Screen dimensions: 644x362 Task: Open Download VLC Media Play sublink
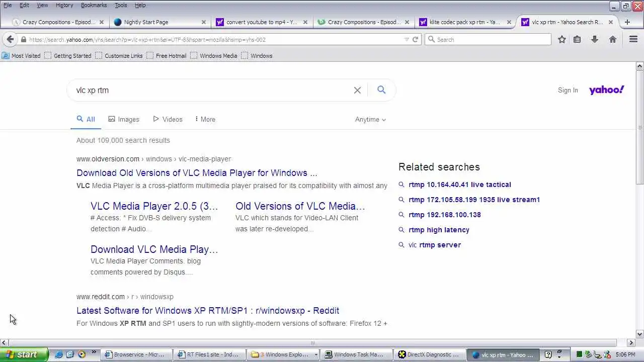click(x=154, y=249)
